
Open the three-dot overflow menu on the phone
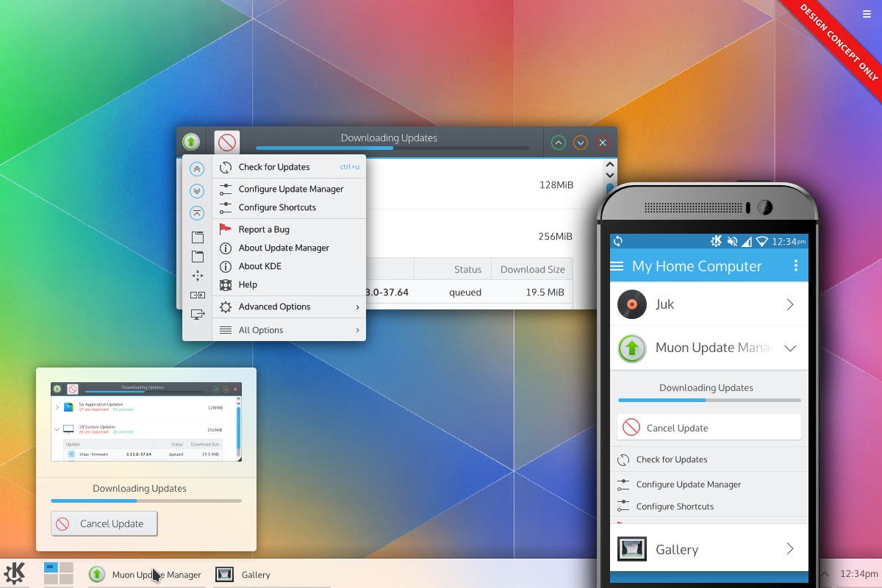795,265
